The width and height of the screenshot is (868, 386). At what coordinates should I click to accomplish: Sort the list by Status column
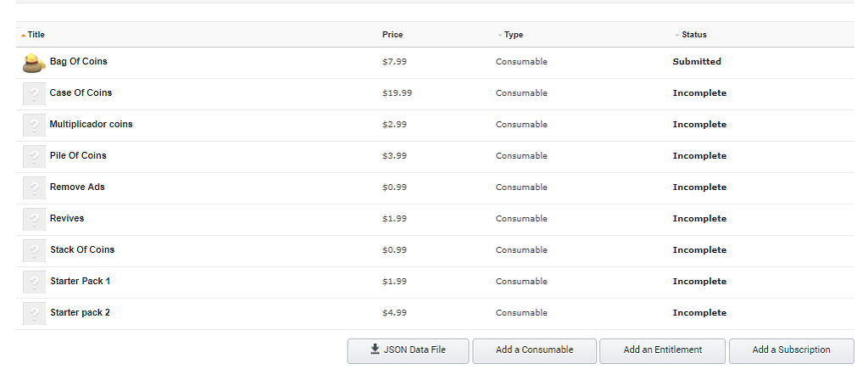click(x=693, y=35)
